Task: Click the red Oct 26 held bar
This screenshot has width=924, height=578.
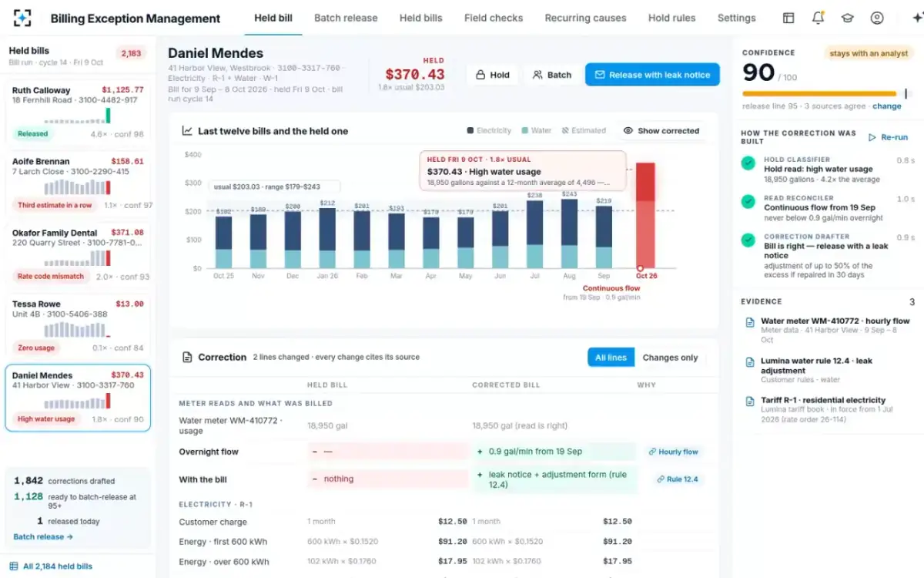Action: (645, 215)
